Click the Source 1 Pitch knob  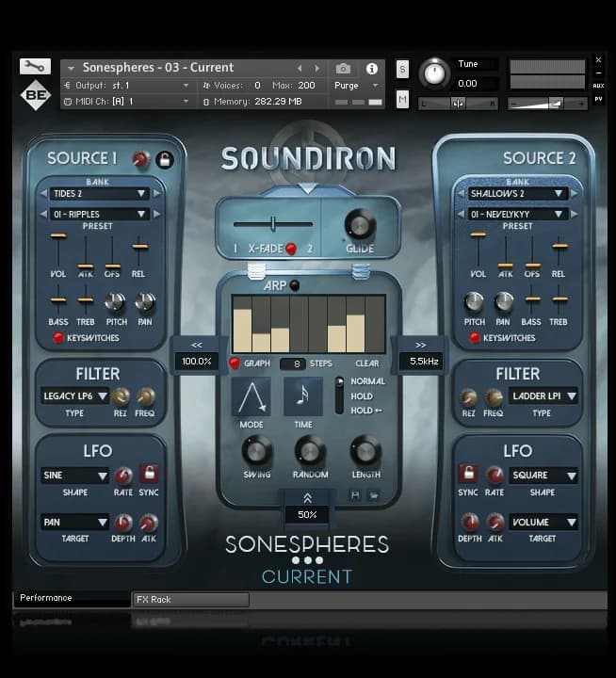coord(116,302)
